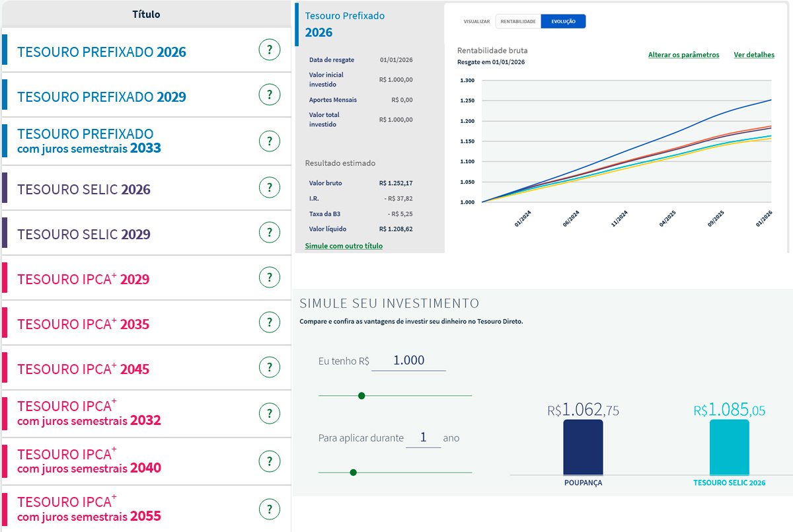The height and width of the screenshot is (532, 793).
Task: Switch to the Rentabilidade view tab
Action: tap(518, 21)
